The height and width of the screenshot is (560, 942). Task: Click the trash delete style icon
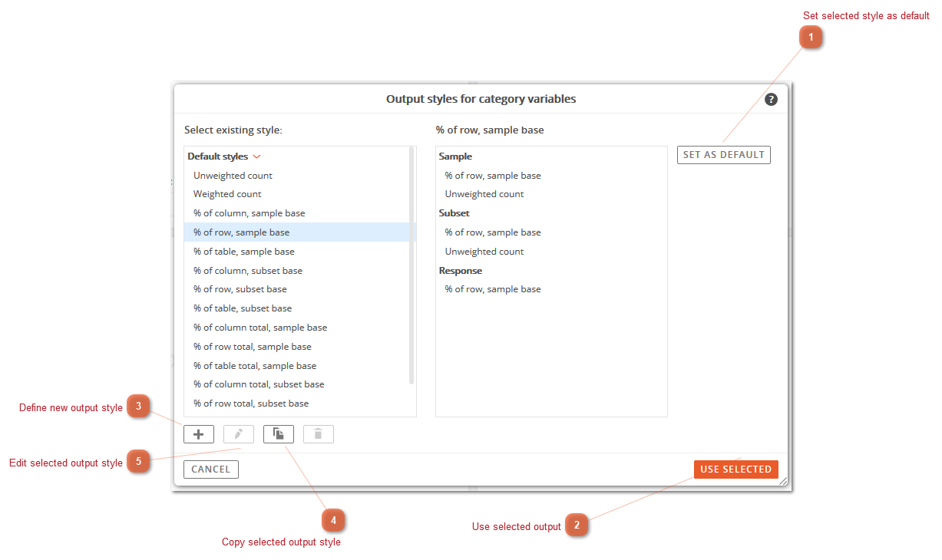319,434
